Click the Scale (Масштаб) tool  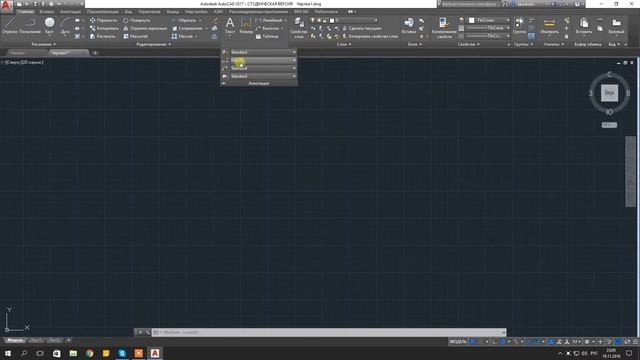[x=136, y=36]
